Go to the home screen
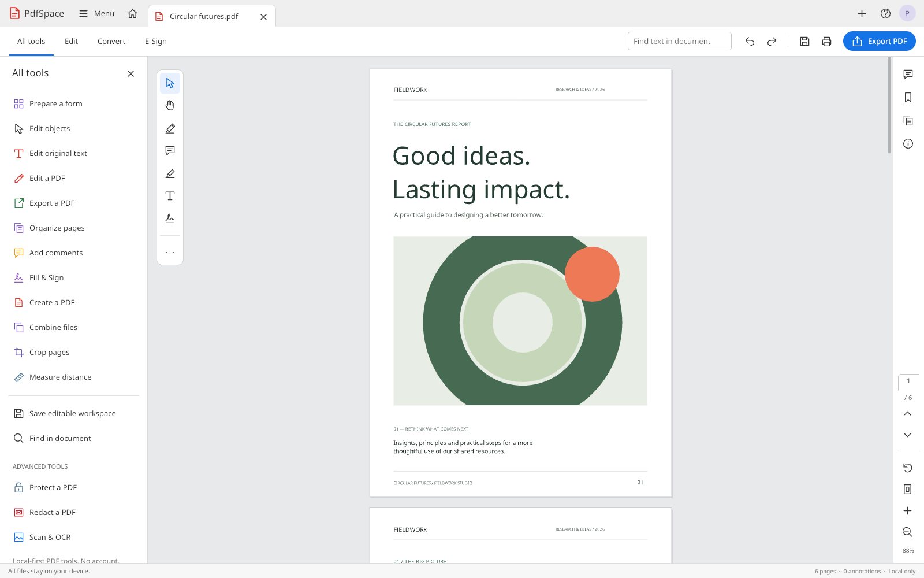The image size is (924, 578). (133, 13)
